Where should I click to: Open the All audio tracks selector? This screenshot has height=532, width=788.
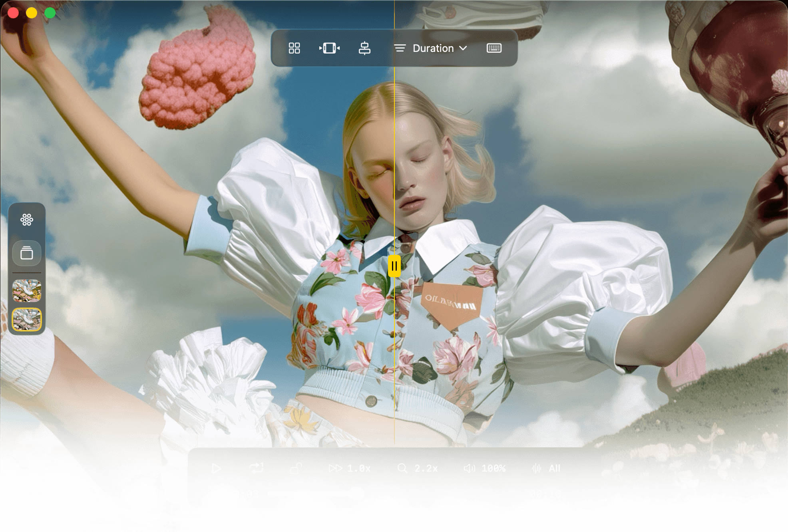tap(546, 468)
